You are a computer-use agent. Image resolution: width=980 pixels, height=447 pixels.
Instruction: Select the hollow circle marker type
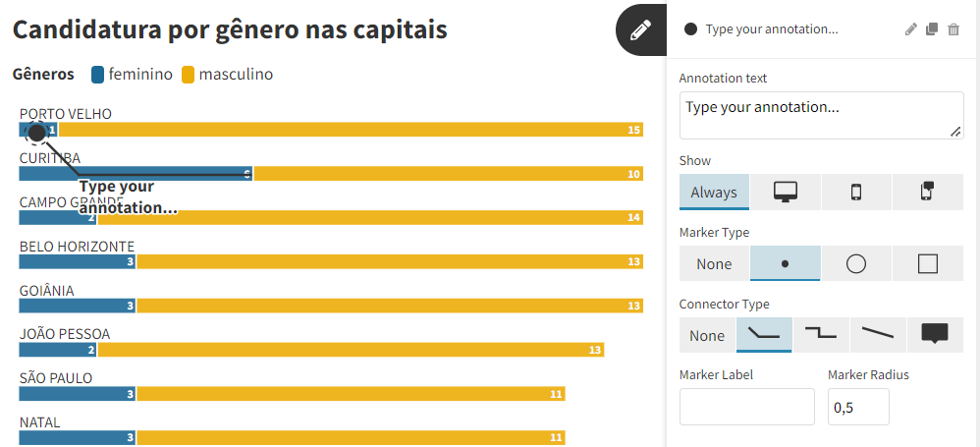click(856, 263)
